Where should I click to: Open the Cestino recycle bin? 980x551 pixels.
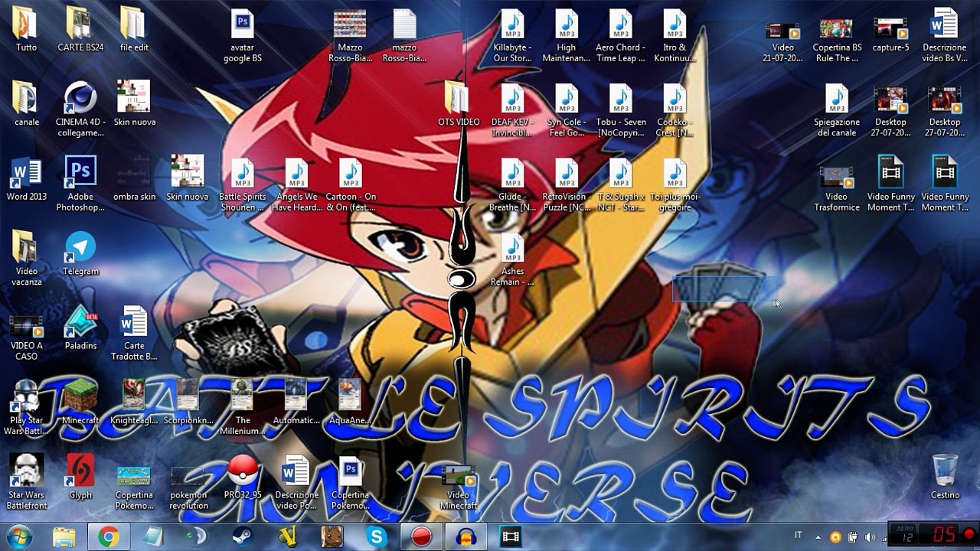coord(945,470)
